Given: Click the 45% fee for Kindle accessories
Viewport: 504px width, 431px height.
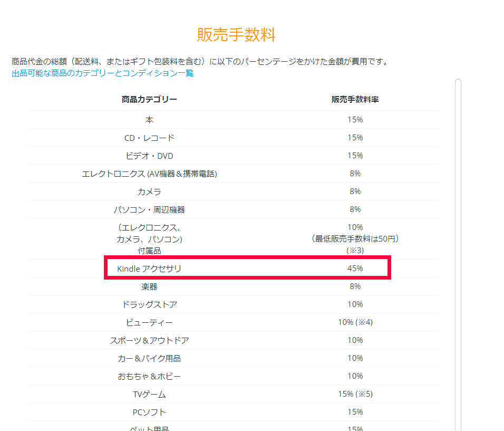Looking at the screenshot, I should point(355,269).
